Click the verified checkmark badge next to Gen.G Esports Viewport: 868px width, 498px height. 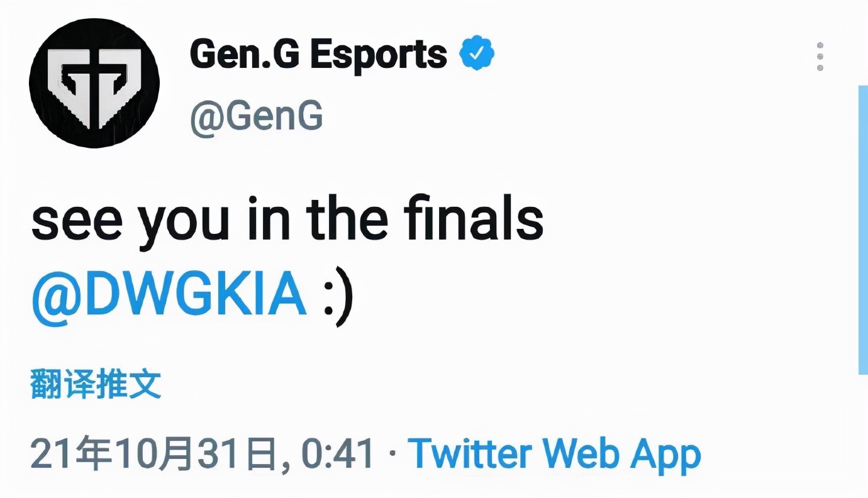coord(477,53)
